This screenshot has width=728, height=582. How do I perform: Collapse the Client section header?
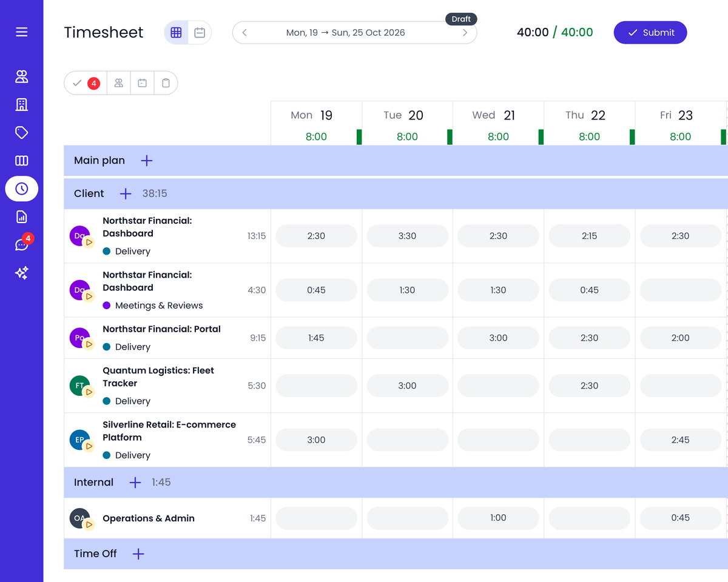tap(396, 193)
